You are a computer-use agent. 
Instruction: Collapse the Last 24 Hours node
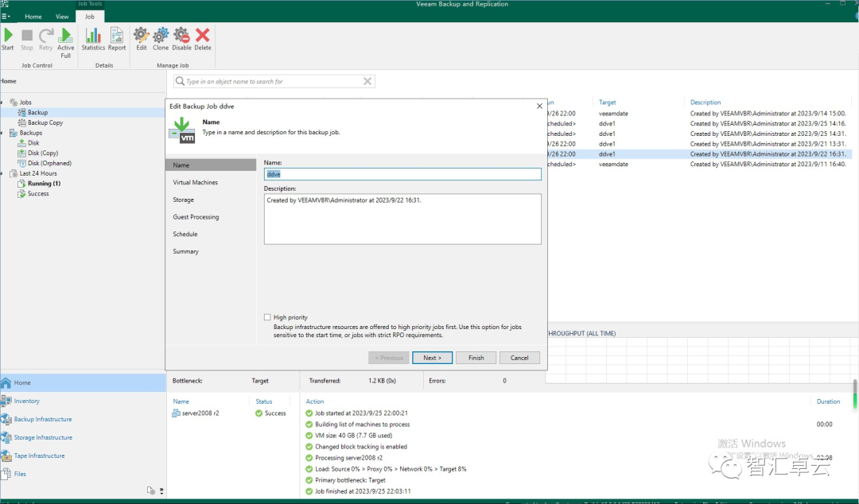(3, 173)
